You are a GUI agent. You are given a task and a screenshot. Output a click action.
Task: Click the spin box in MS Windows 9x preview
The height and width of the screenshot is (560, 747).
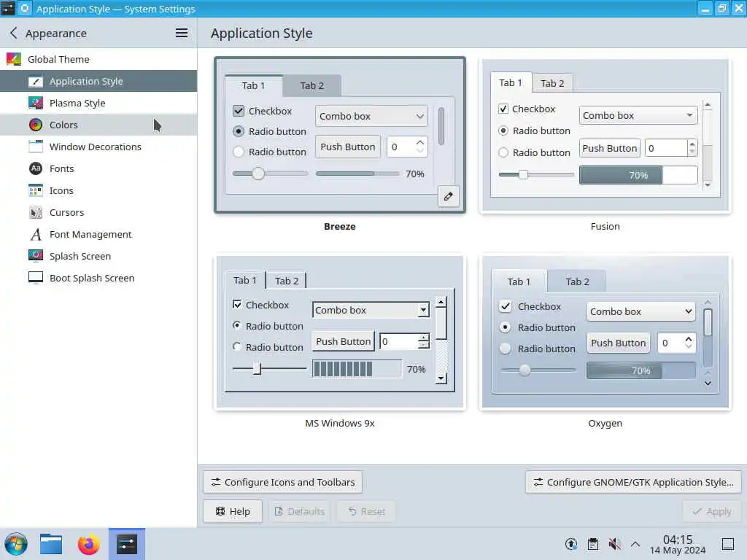tap(404, 341)
